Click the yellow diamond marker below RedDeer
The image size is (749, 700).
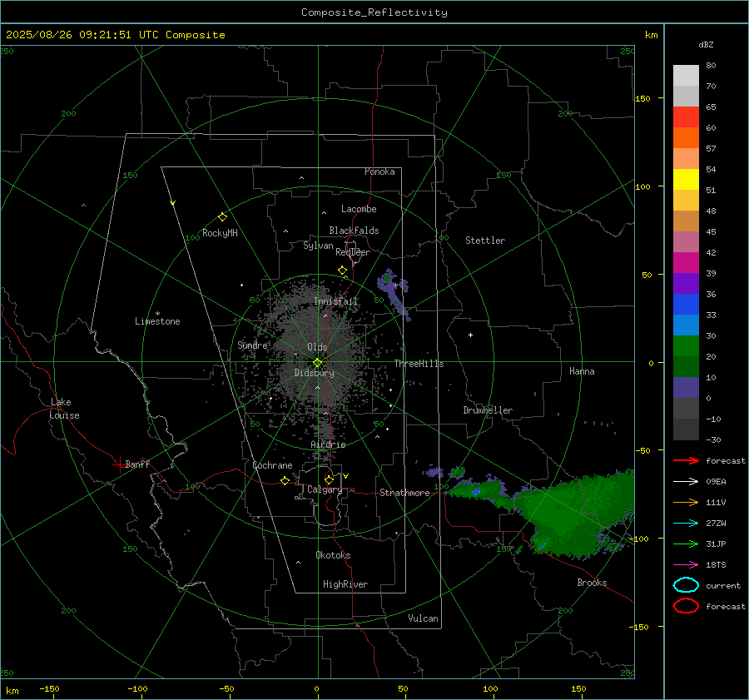(x=342, y=271)
